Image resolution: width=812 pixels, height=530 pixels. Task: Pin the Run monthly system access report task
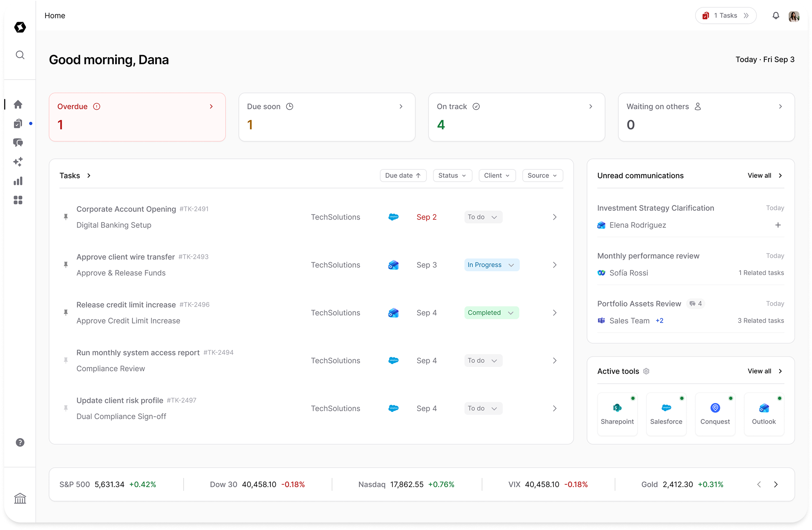[x=66, y=360]
